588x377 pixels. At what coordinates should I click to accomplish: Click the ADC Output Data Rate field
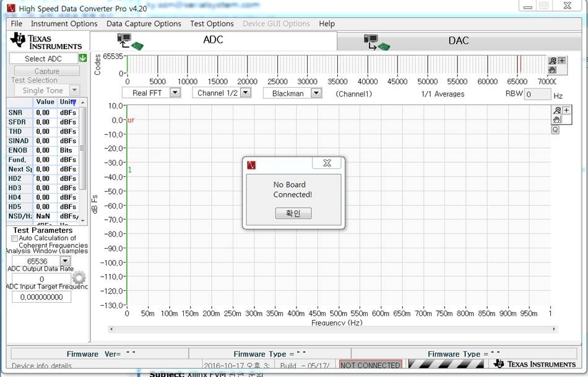coord(41,279)
